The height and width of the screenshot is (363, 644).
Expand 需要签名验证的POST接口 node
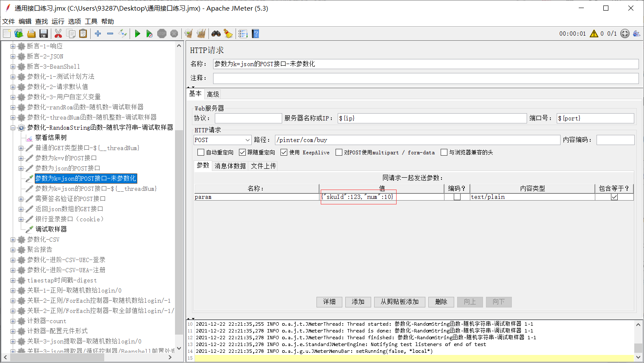pos(21,199)
